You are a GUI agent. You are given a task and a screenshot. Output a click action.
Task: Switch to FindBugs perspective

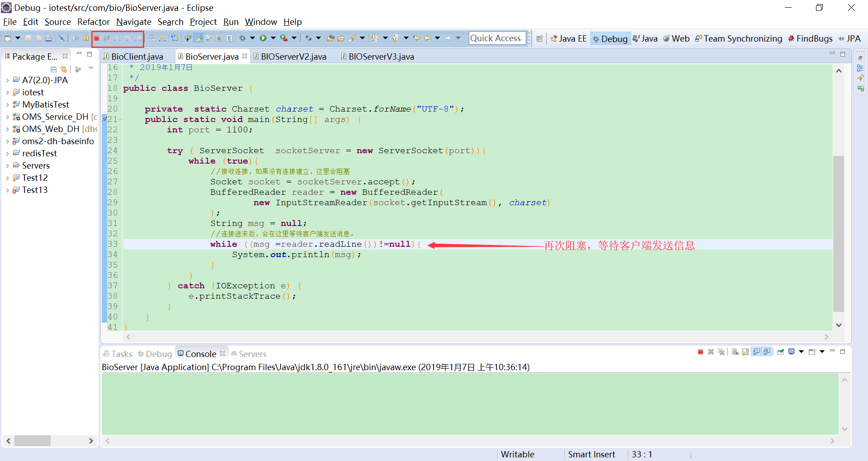pyautogui.click(x=810, y=38)
